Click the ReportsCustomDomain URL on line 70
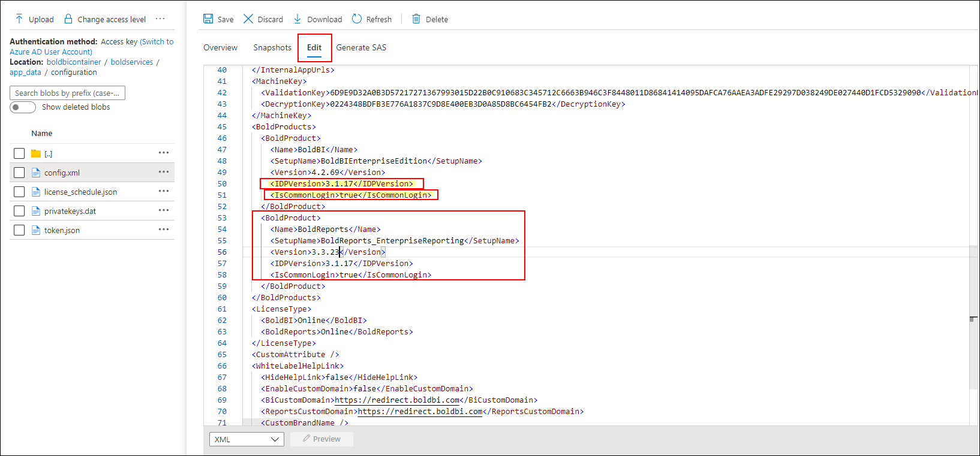The height and width of the screenshot is (456, 980). pos(420,411)
